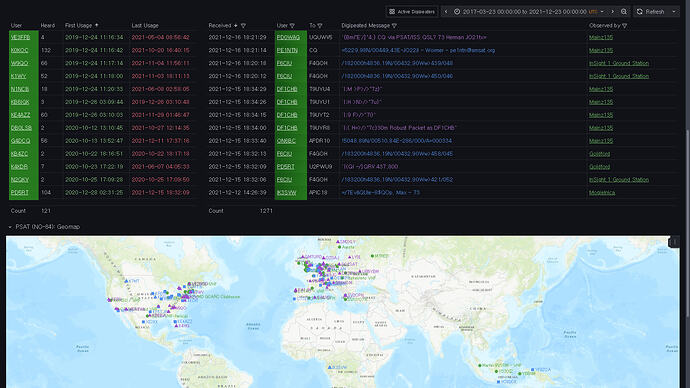The image size is (690, 388).
Task: Sort by Heard column header
Action: click(x=48, y=26)
